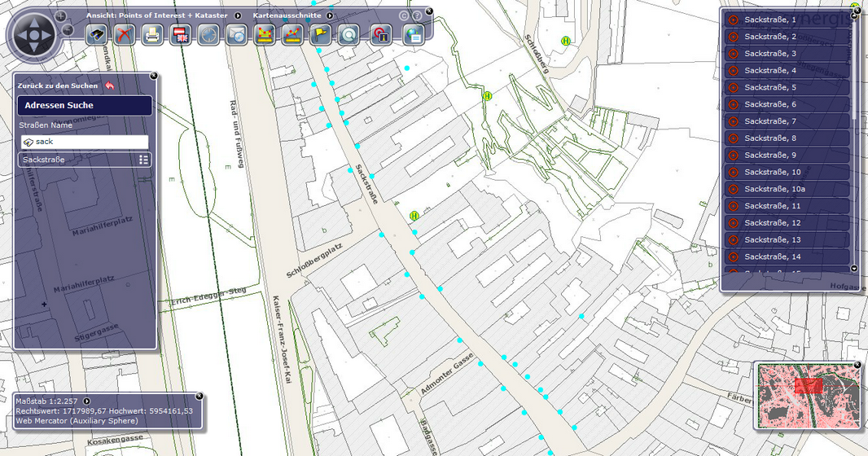Click the globe overview map icon
Screen dimensions: 868x456
coord(414,34)
